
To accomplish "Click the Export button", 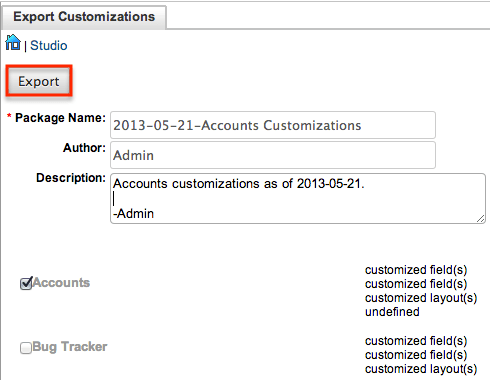I will (39, 81).
